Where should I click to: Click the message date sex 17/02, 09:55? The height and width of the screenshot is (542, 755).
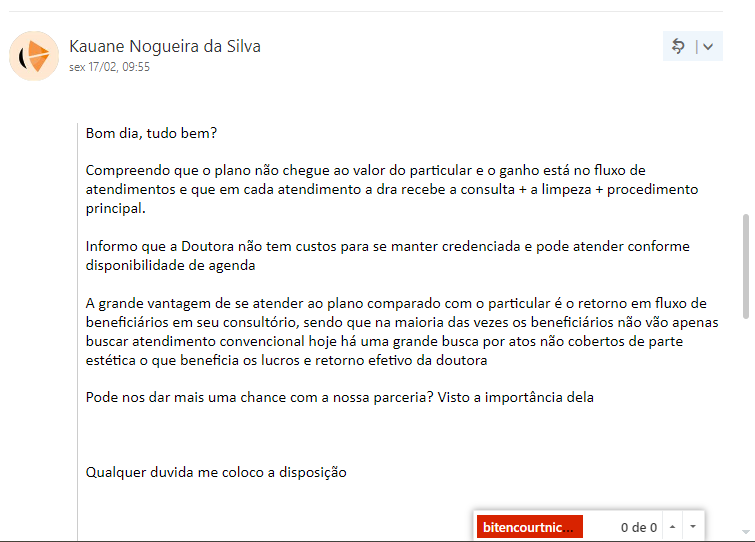109,67
